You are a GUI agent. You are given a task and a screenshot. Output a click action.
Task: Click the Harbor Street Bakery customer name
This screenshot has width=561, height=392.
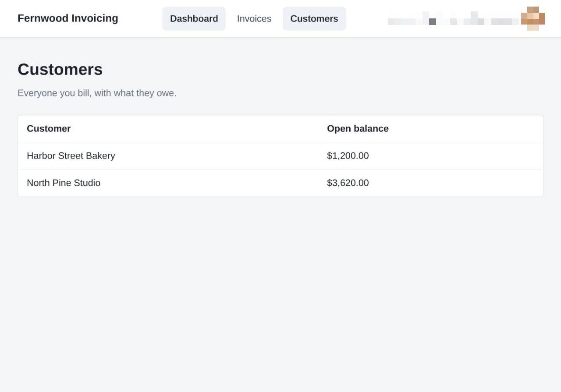pos(71,156)
